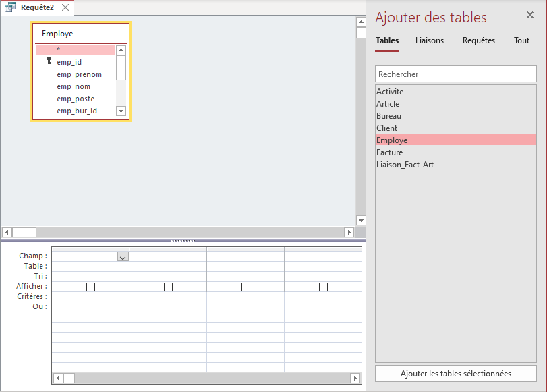Image resolution: width=547 pixels, height=392 pixels.
Task: Open the Champ dropdown in first column
Action: [x=123, y=256]
